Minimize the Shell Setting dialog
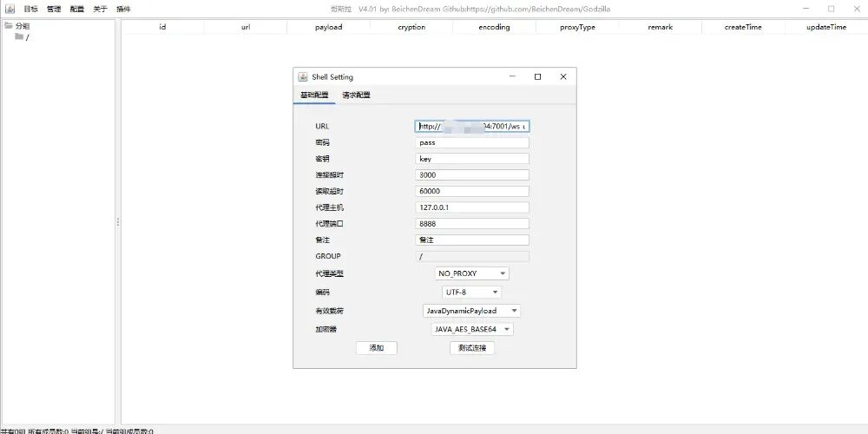Viewport: 868px width, 434px height. pyautogui.click(x=513, y=77)
